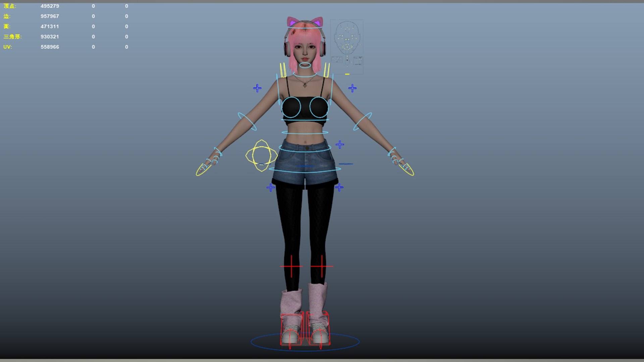Select cyan hip ring at shorts waistband
This screenshot has height=362, width=644.
[x=305, y=148]
